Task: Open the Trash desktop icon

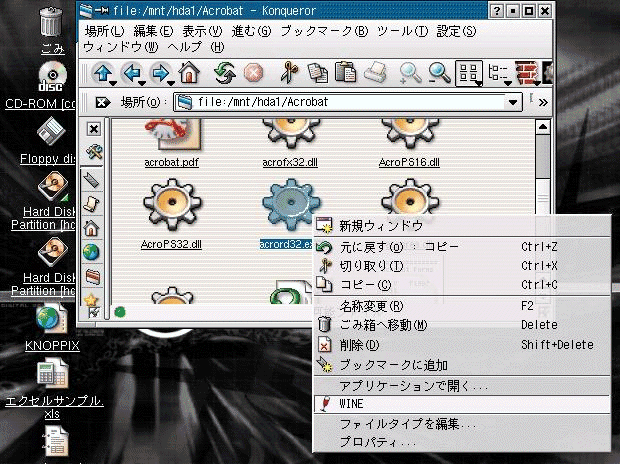Action: pos(51,31)
